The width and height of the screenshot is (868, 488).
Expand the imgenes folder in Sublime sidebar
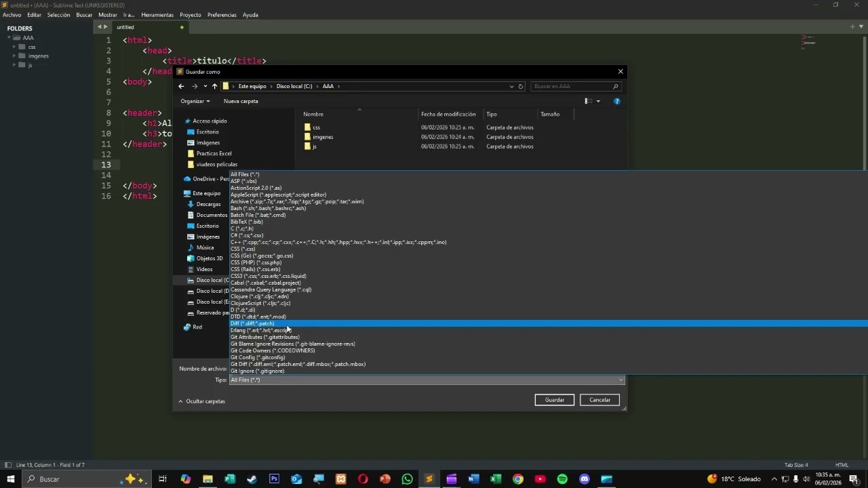(14, 56)
